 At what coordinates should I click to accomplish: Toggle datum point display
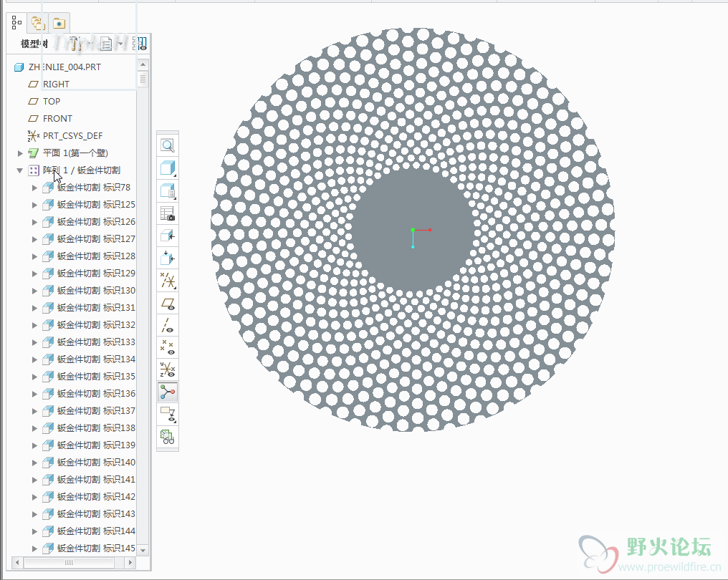tap(168, 347)
